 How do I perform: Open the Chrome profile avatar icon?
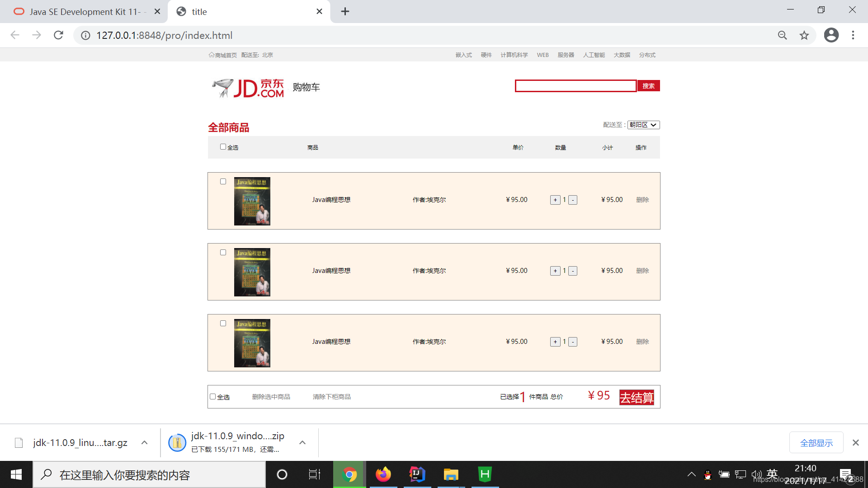point(831,35)
